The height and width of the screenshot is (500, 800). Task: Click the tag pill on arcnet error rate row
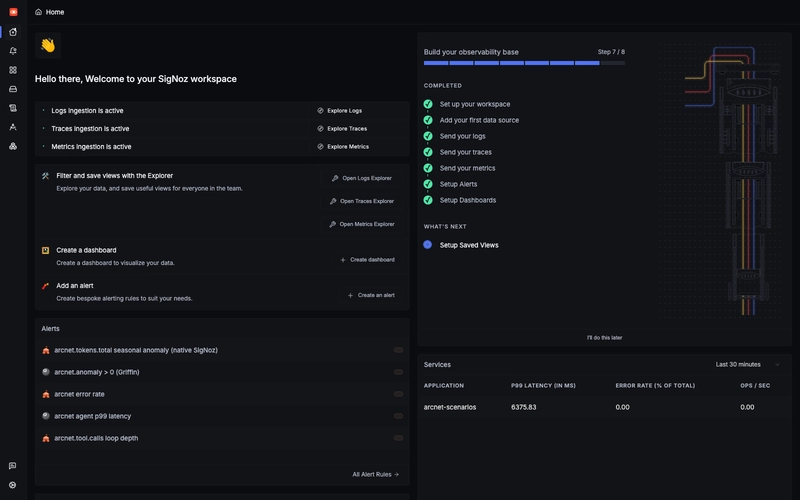[x=398, y=394]
